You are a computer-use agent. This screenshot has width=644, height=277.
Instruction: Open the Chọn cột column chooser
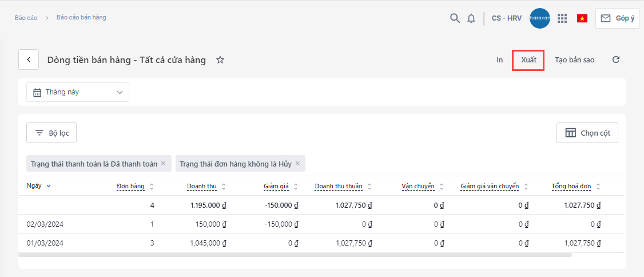click(587, 133)
